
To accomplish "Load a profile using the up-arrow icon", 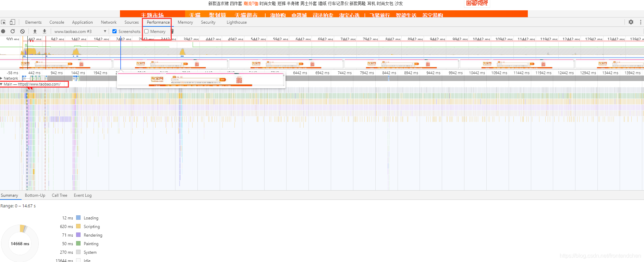I will point(35,31).
